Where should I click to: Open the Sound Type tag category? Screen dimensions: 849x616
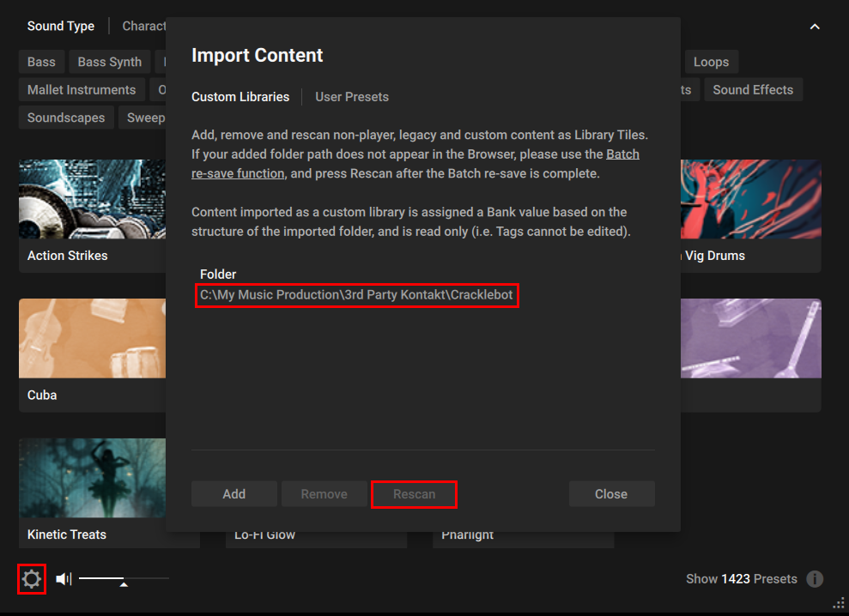tap(61, 26)
